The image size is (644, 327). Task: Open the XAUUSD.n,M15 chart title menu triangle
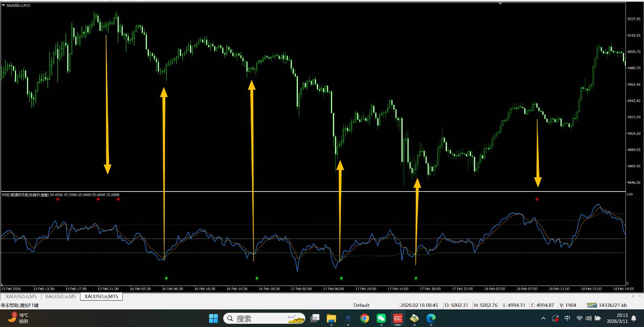pyautogui.click(x=3, y=5)
